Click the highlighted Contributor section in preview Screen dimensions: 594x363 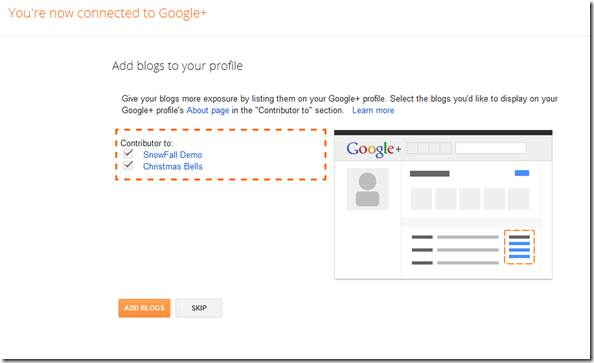(x=519, y=247)
